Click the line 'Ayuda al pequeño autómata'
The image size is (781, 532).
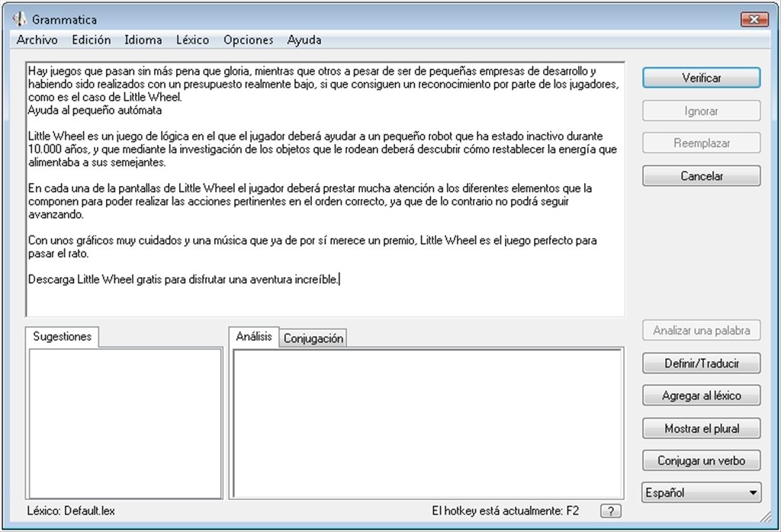95,111
